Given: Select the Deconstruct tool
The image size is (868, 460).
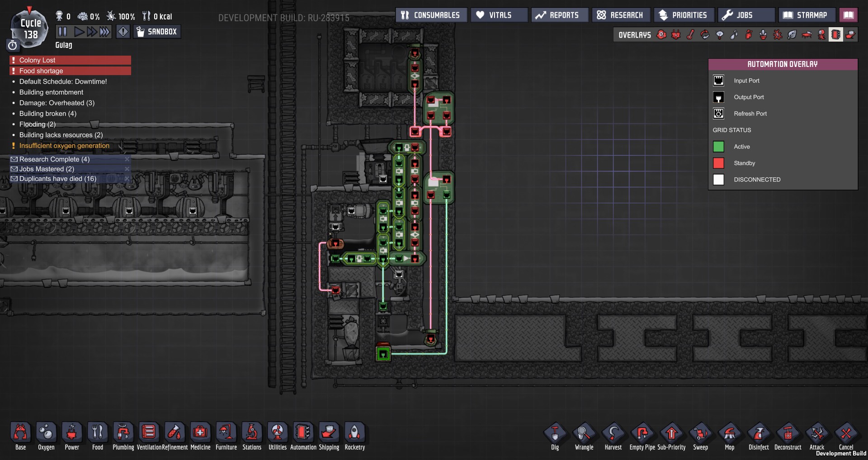Looking at the screenshot, I should point(788,434).
